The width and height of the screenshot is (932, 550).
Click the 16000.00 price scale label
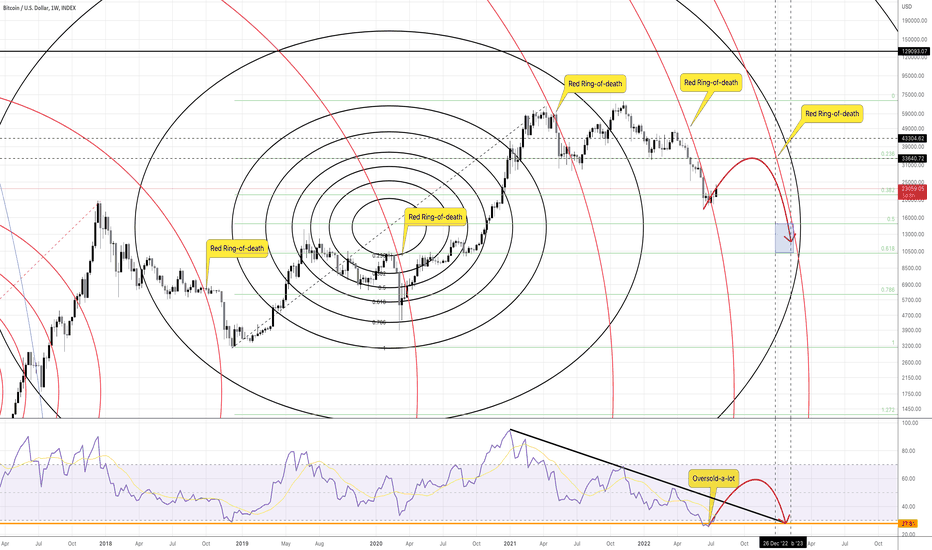[x=914, y=218]
